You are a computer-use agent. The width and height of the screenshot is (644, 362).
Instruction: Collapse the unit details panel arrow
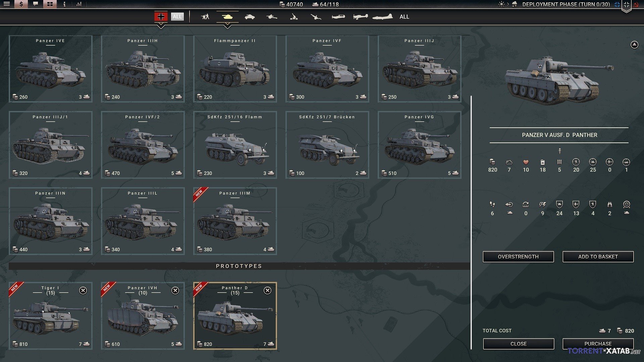point(634,45)
